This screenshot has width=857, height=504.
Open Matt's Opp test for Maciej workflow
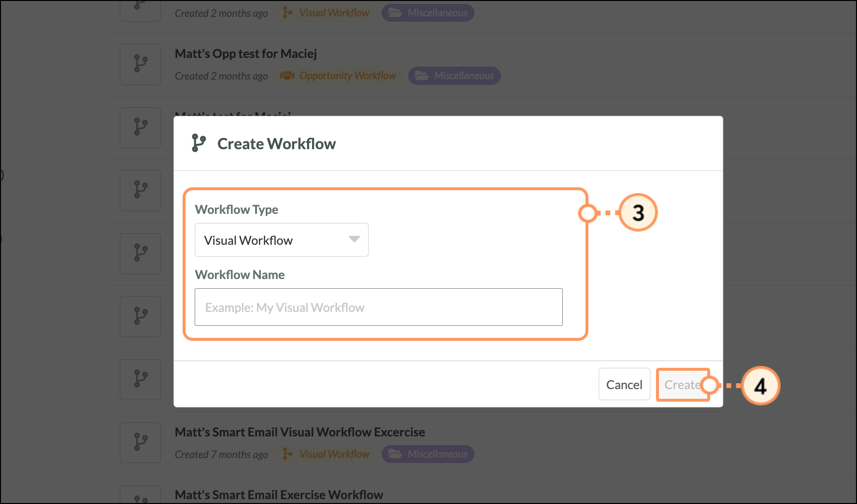(245, 54)
